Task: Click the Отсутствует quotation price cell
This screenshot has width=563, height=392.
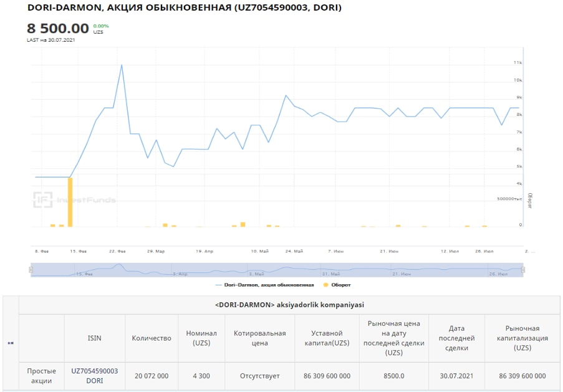Action: (x=259, y=376)
